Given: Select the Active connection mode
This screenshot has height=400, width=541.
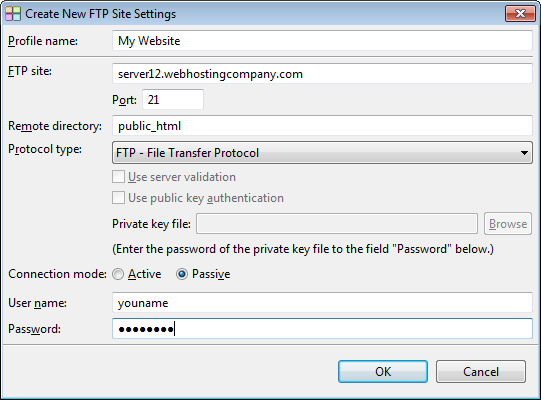Looking at the screenshot, I should [118, 274].
